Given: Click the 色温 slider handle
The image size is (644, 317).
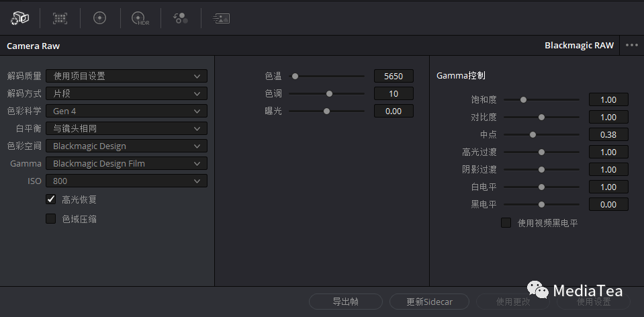Looking at the screenshot, I should (x=295, y=76).
